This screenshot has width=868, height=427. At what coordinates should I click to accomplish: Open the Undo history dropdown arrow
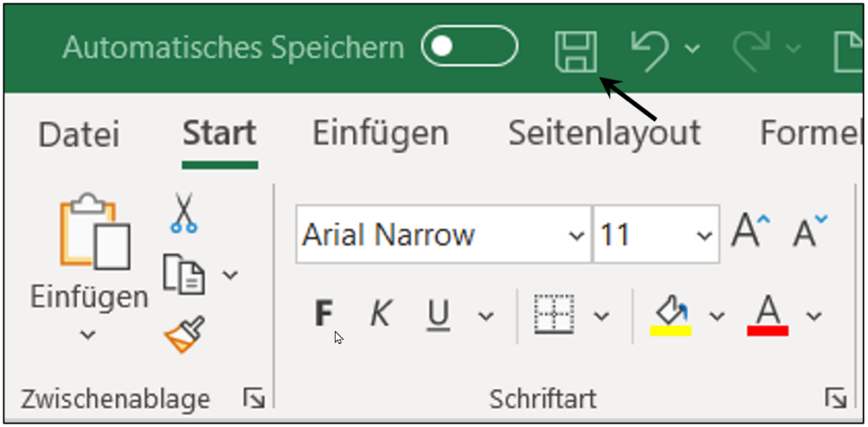point(692,49)
